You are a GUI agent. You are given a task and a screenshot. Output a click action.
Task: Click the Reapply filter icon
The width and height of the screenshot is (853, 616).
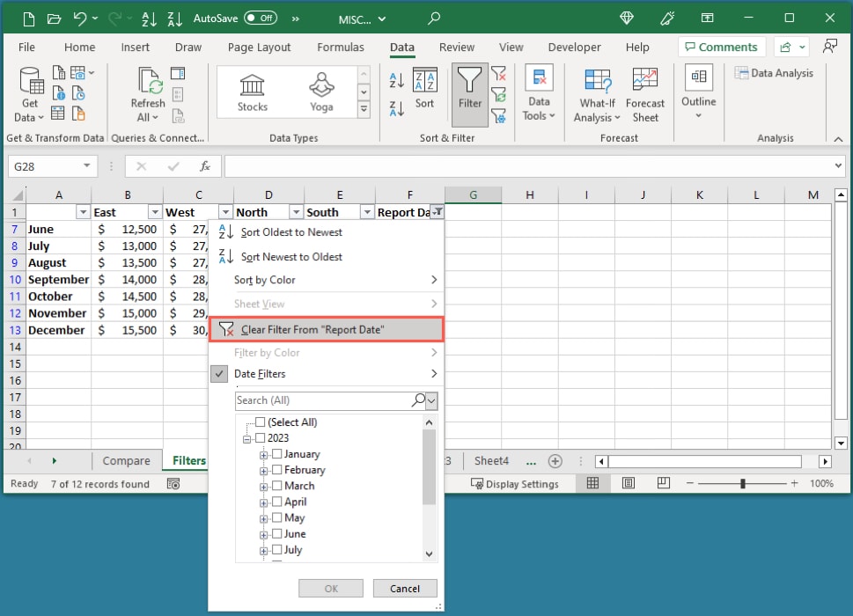click(500, 93)
